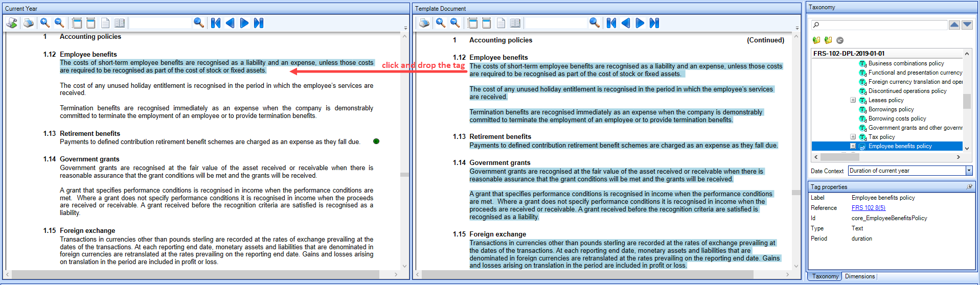Select the Employee benefits policy tag
Viewport: 980px width, 285px height.
pos(900,146)
